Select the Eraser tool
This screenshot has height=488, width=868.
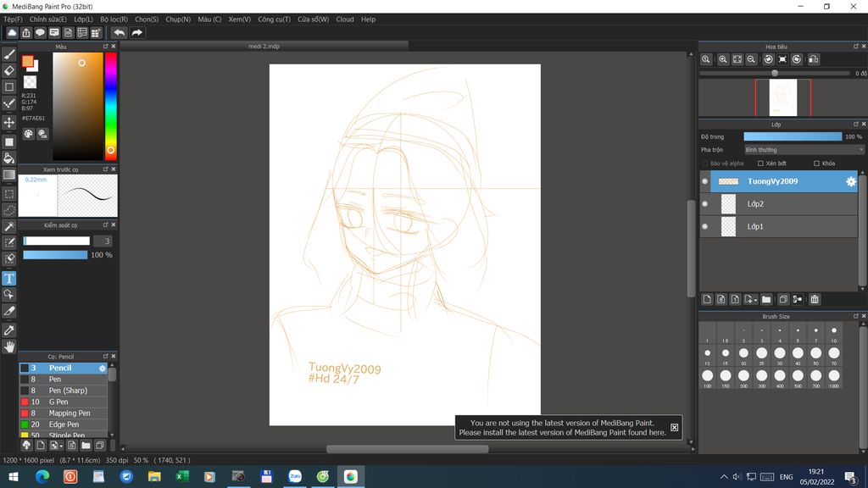point(8,71)
